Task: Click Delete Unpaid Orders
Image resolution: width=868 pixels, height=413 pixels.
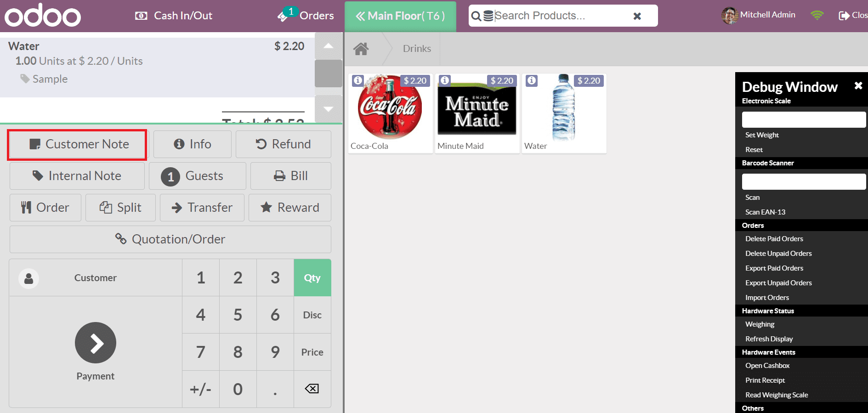Action: pos(778,254)
